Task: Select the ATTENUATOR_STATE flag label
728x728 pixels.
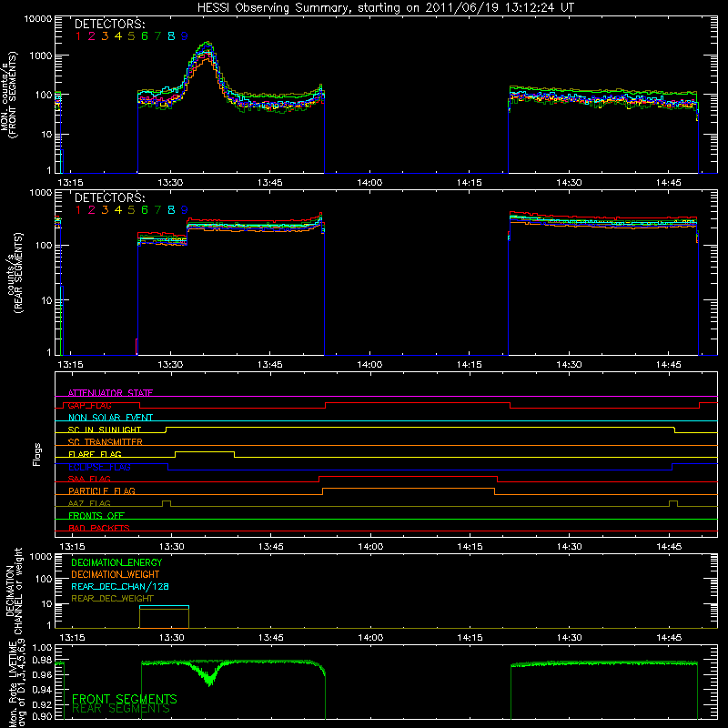Action: (x=110, y=393)
